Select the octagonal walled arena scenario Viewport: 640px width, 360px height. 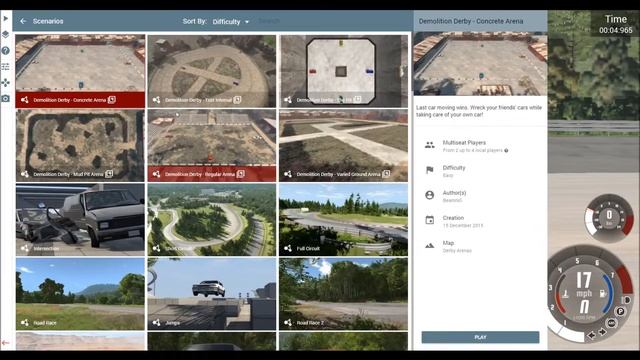point(343,71)
